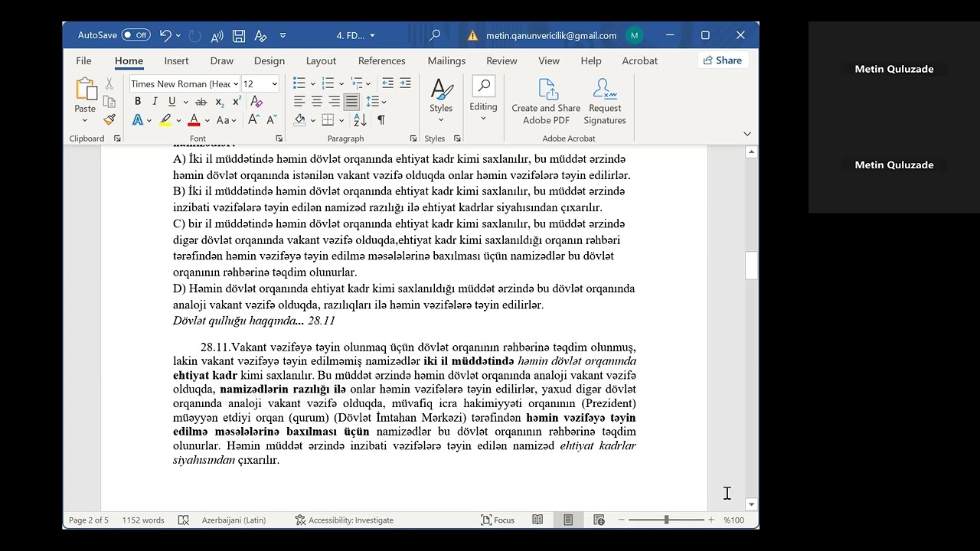Open the Editing menu
This screenshot has height=551, width=980.
483,99
